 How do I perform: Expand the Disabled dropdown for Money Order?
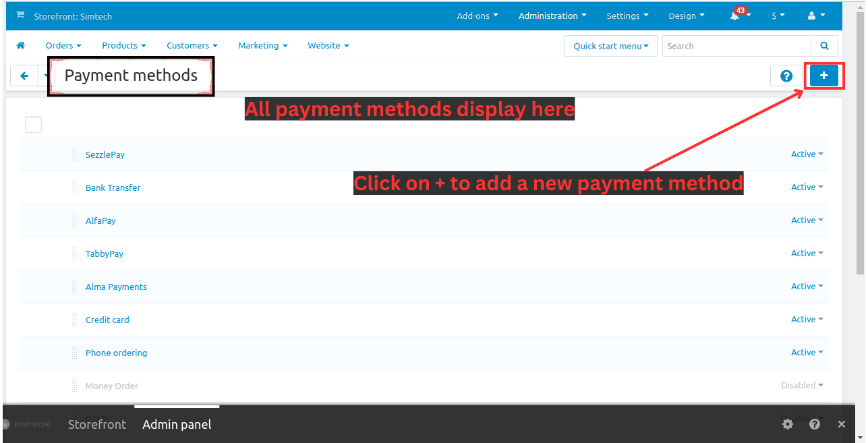click(x=802, y=385)
